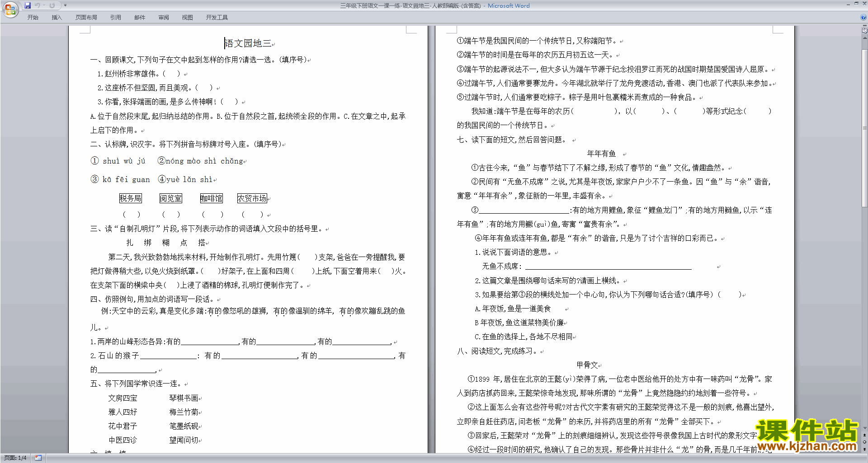Viewport: 868px width, 463px height.
Task: Click the passage heading 年年有鱼
Action: click(601, 154)
